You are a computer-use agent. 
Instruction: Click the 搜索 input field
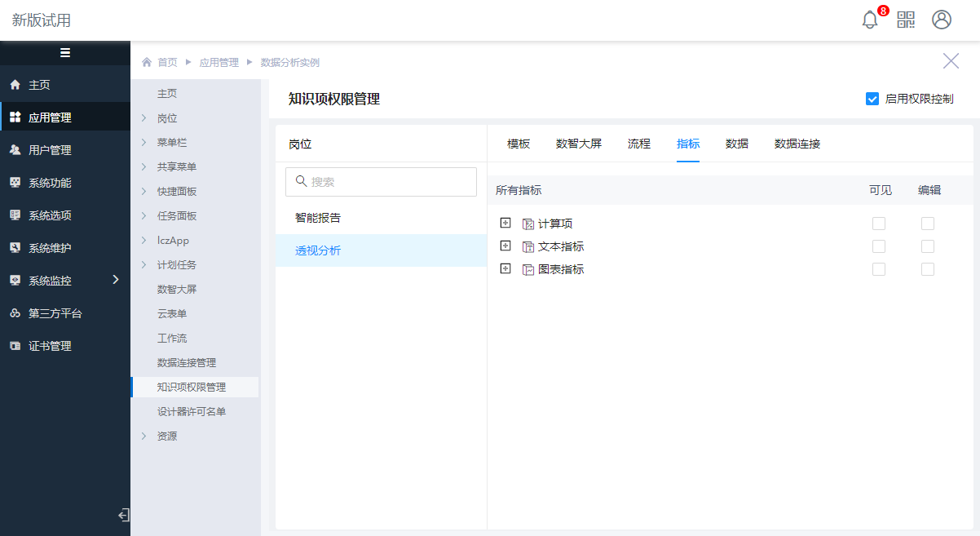tap(381, 182)
